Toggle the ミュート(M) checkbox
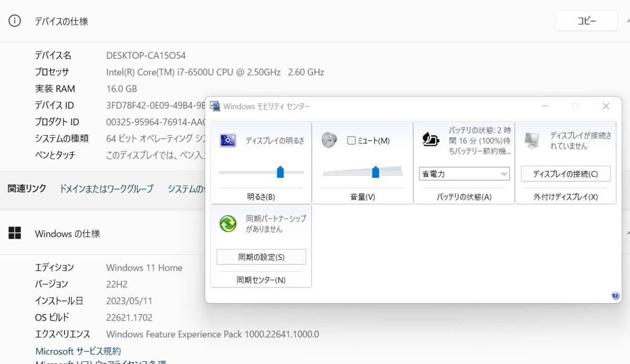Image resolution: width=630 pixels, height=364 pixels. tap(351, 141)
